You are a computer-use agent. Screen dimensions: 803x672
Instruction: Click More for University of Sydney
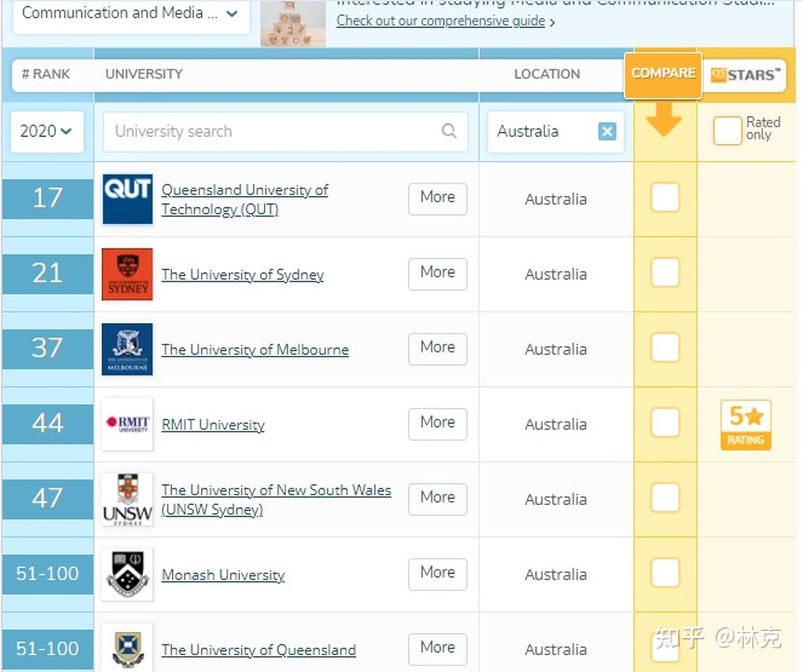point(438,274)
